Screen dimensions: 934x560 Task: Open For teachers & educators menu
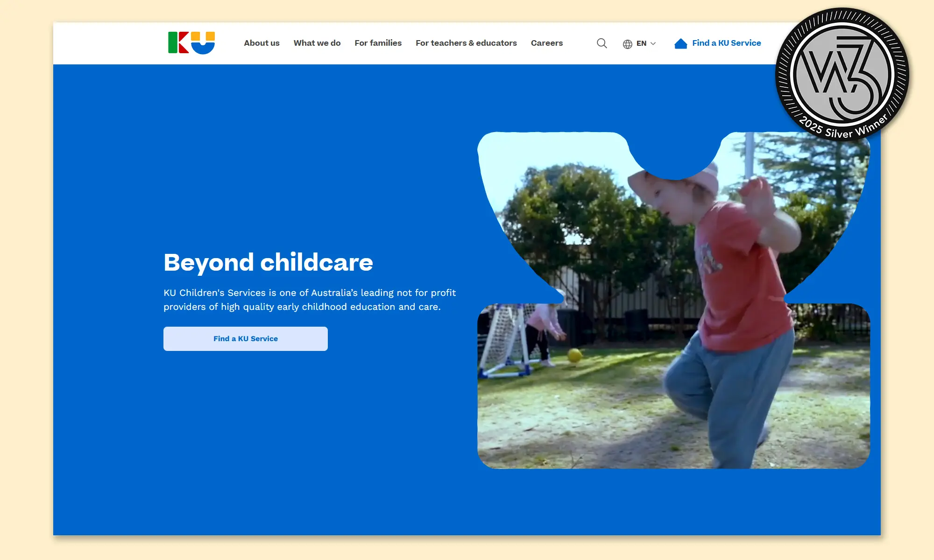pyautogui.click(x=466, y=43)
